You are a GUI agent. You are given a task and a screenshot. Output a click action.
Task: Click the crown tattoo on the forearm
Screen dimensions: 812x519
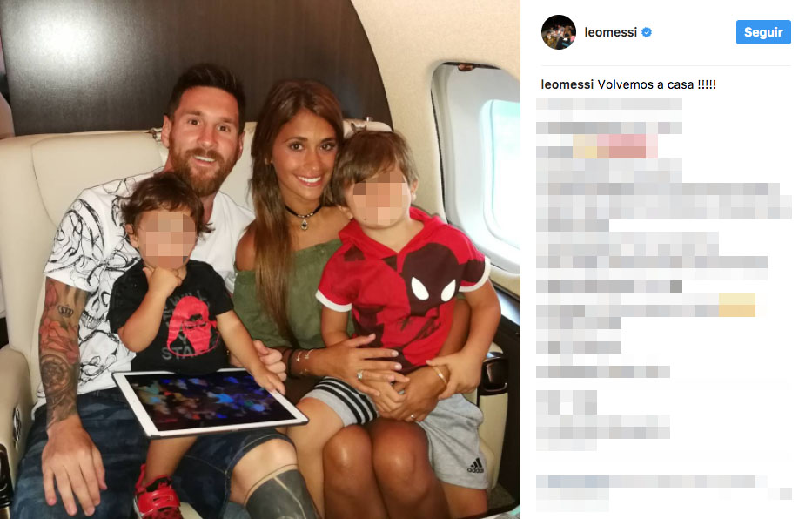[x=65, y=311]
